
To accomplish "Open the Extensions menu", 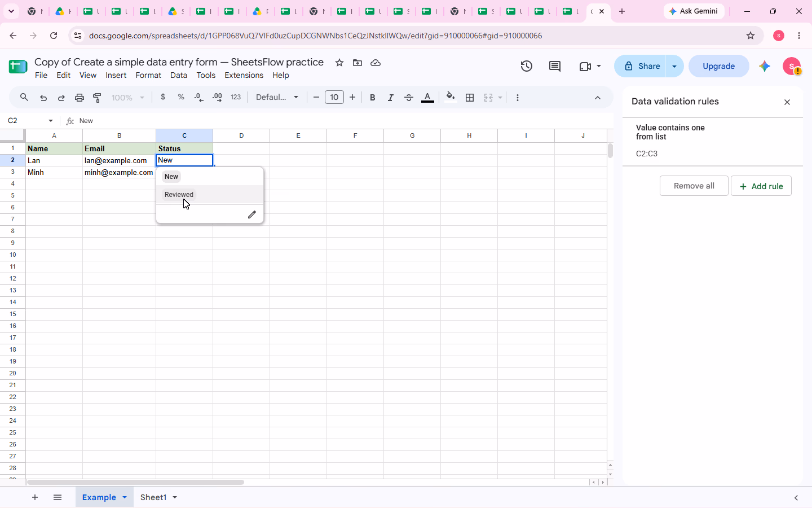I will [x=244, y=75].
